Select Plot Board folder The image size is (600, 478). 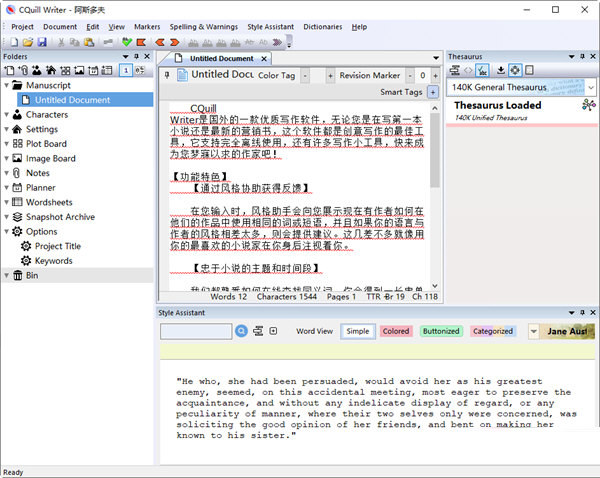(46, 144)
